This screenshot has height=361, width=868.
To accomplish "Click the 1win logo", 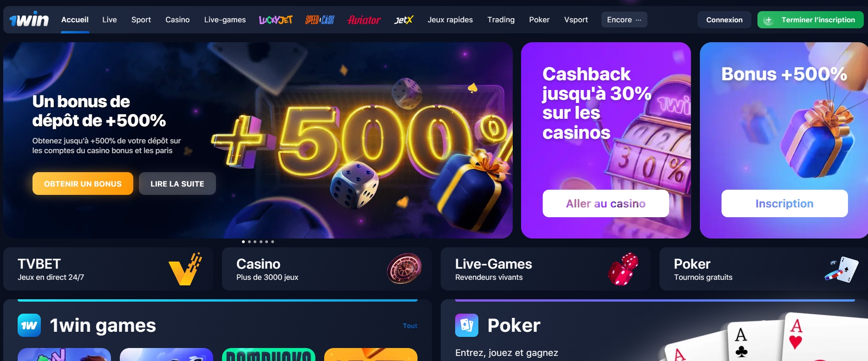I will [x=29, y=19].
